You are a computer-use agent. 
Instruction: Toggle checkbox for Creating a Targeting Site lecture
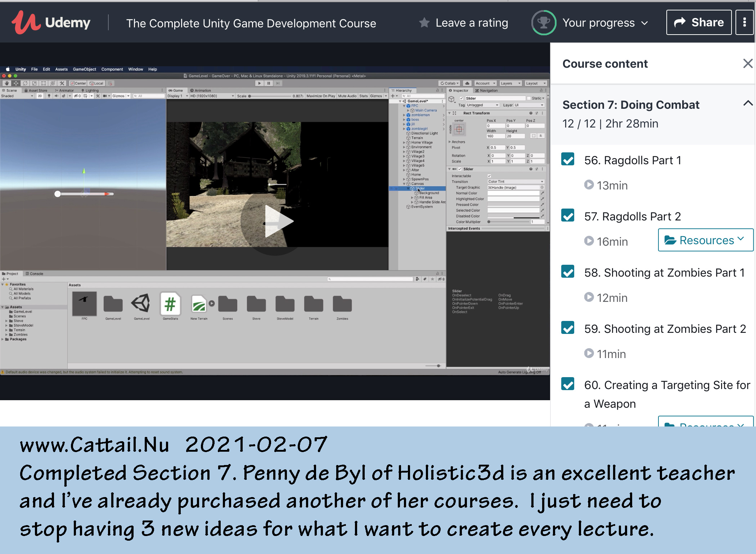pos(568,384)
